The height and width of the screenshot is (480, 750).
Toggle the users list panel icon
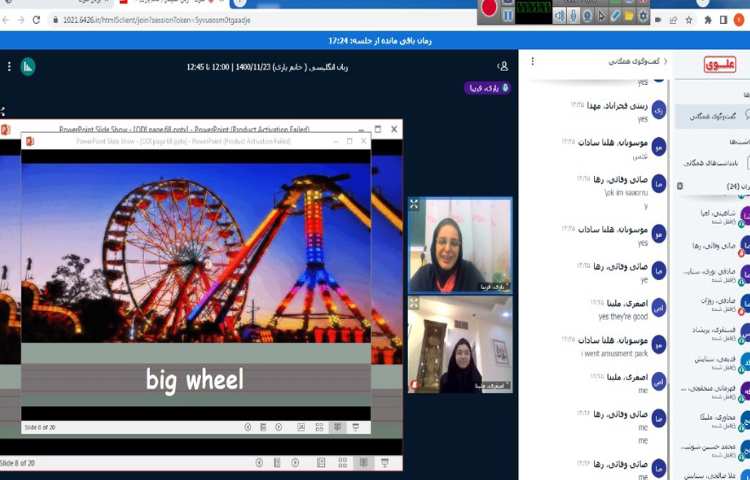(503, 66)
